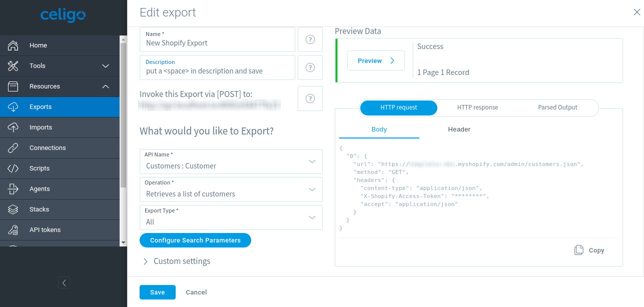Click the request "url" line
Screen dimensions: 644x307
tap(469, 164)
